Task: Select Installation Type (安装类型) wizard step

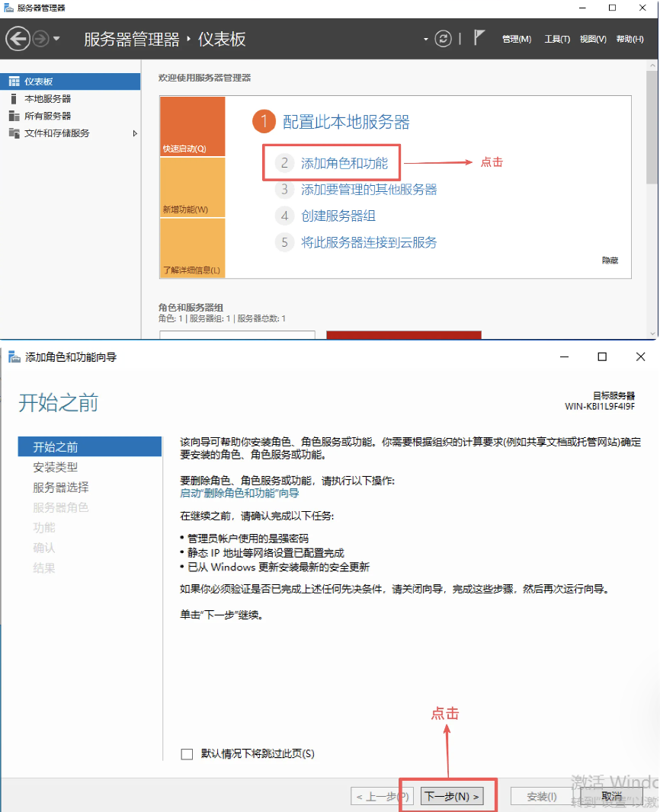Action: click(x=55, y=467)
